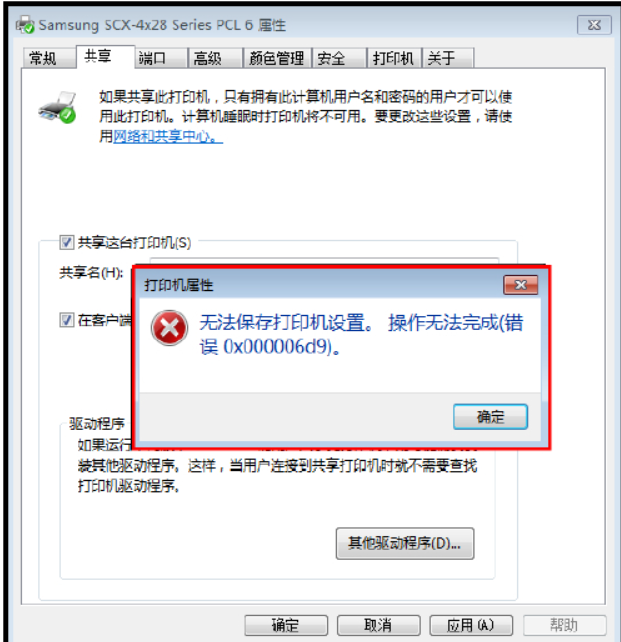621x642 pixels.
Task: Click the red error icon in dialog
Action: tap(169, 328)
